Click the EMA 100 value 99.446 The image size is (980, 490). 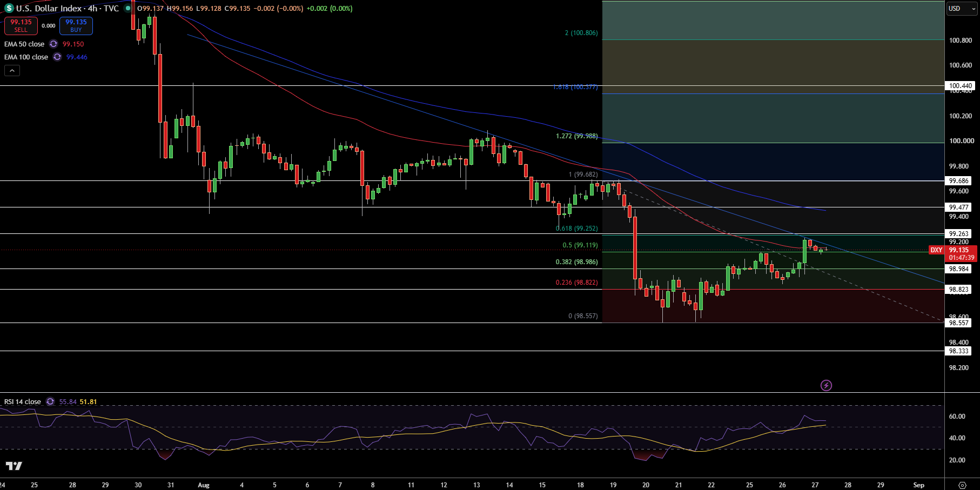[x=77, y=57]
